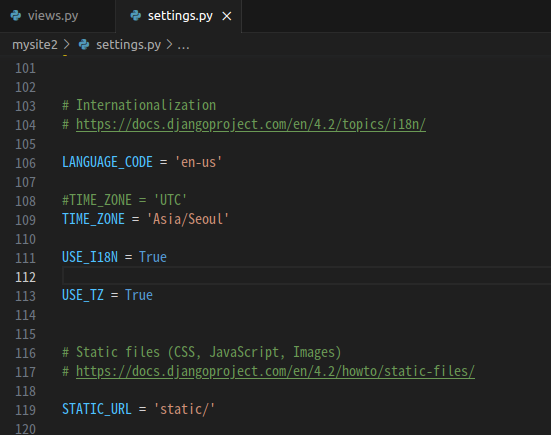Open settings.py breadcrumb item
The height and width of the screenshot is (435, 551).
(128, 45)
